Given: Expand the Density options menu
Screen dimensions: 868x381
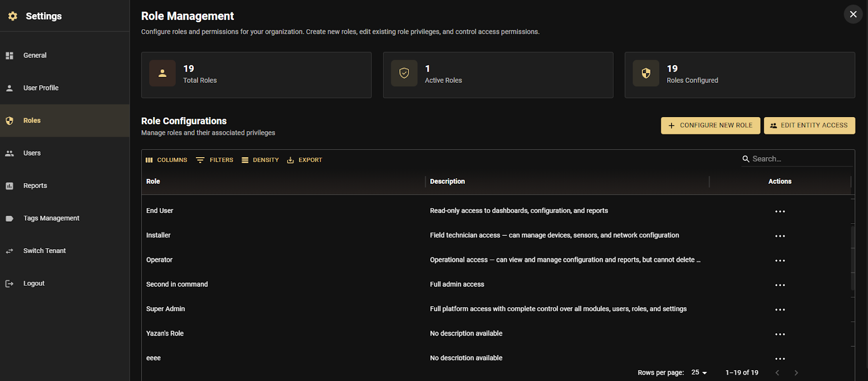Looking at the screenshot, I should 260,160.
